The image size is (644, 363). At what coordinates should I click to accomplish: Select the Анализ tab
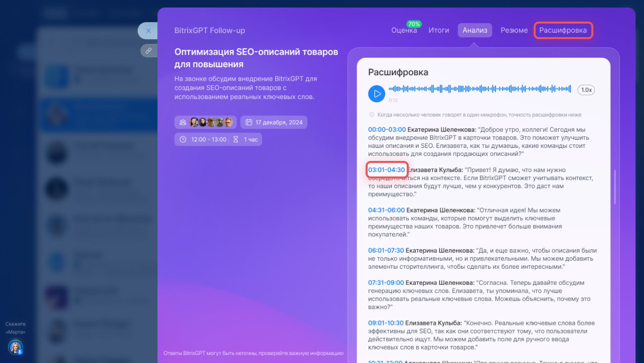(x=474, y=30)
